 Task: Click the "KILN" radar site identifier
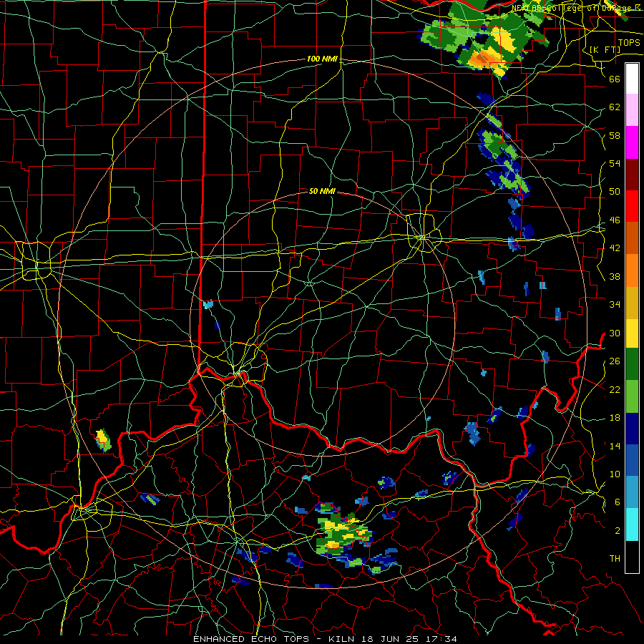click(x=343, y=639)
